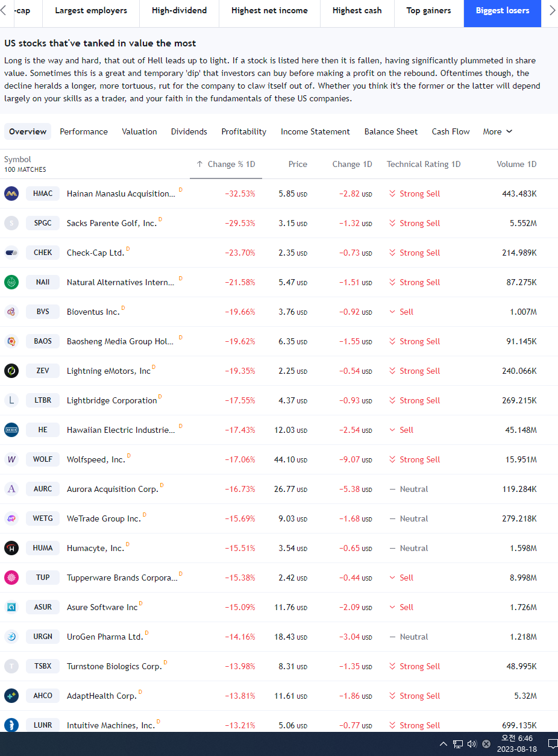Click the Check-Cap logo icon

point(11,253)
